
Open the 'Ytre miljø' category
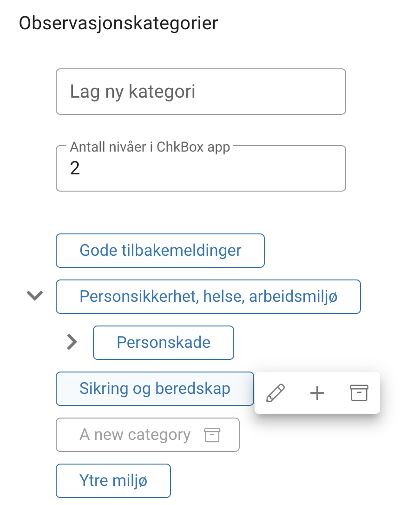point(113,481)
